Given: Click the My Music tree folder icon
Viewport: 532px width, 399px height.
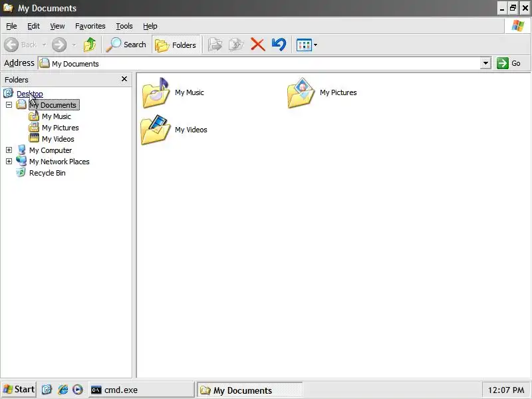Looking at the screenshot, I should [34, 116].
